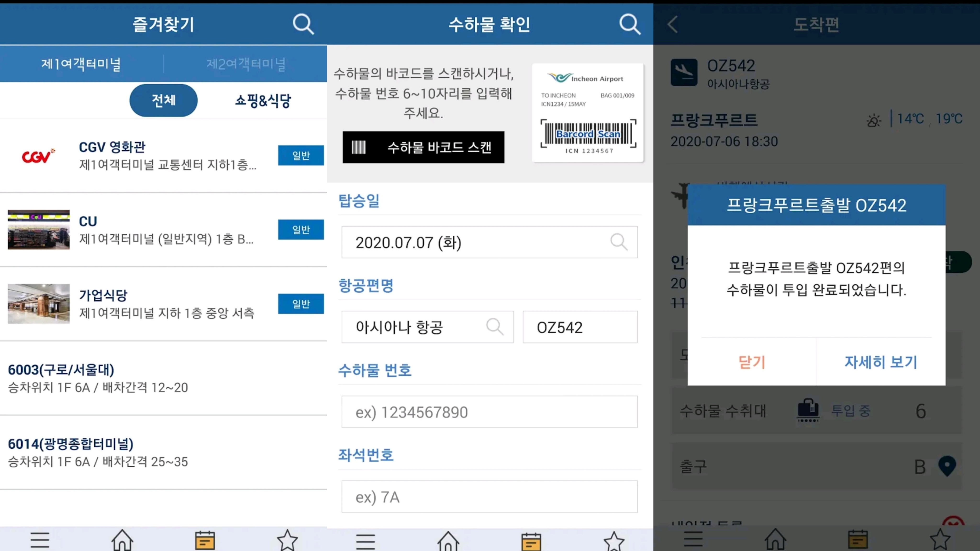Open the 탑승일 date picker field

click(x=489, y=242)
